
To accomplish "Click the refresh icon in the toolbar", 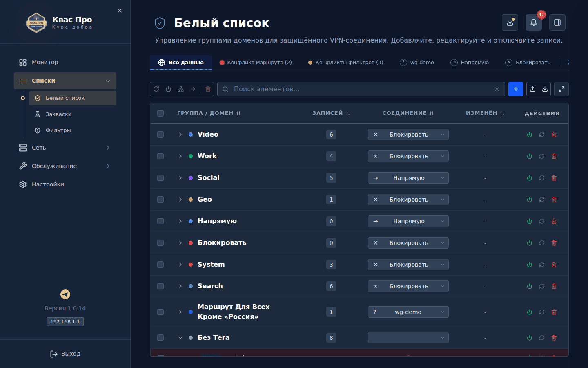I will coord(156,89).
